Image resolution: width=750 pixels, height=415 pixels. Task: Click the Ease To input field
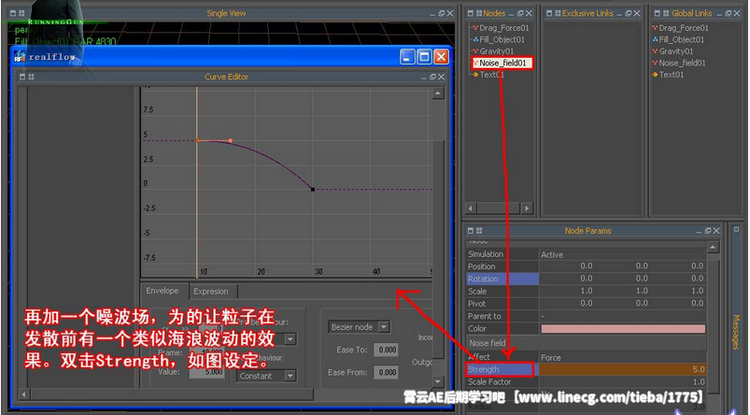coord(387,350)
